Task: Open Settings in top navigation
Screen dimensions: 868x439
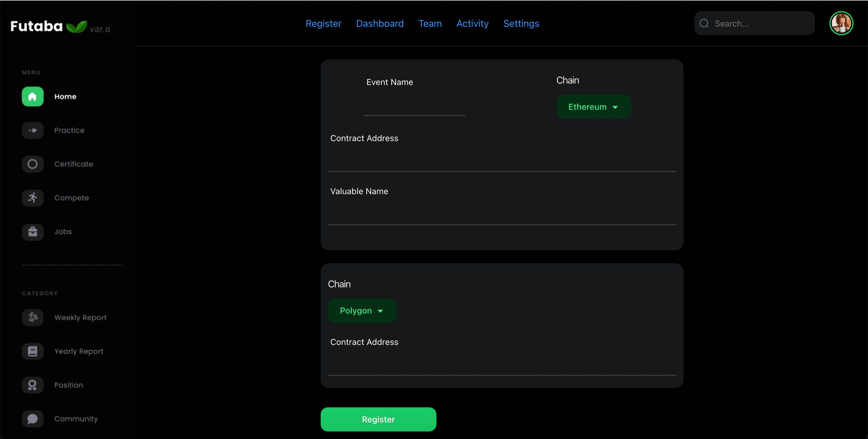Action: click(521, 23)
